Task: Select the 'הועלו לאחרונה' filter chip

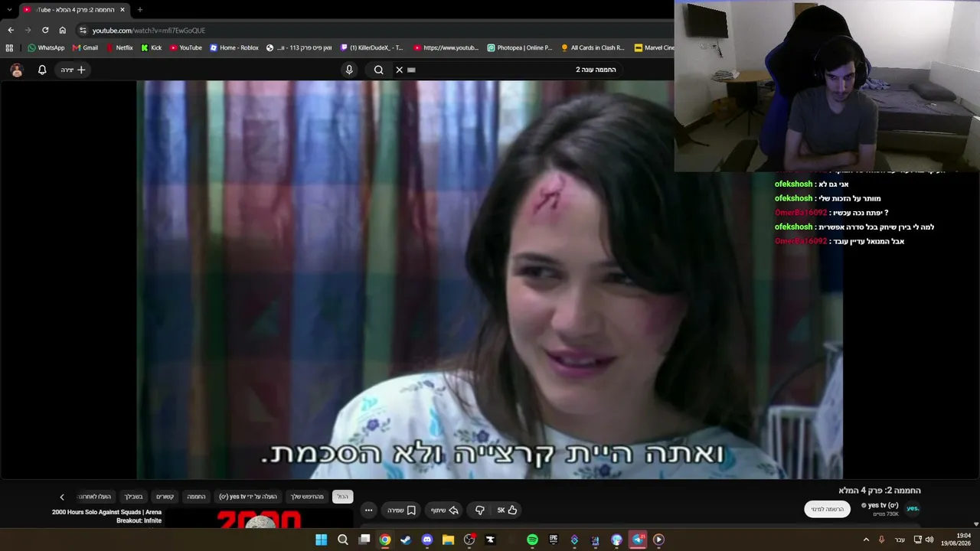Action: 95,497
